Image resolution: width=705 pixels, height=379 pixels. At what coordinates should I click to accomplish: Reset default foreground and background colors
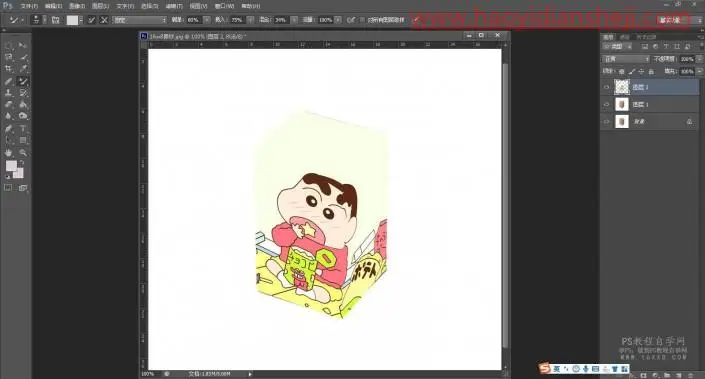click(x=7, y=177)
